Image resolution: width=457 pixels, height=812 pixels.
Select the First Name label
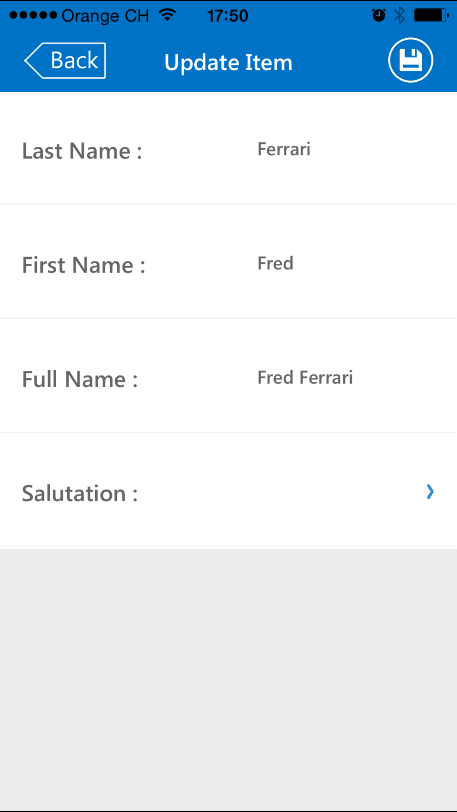83,265
